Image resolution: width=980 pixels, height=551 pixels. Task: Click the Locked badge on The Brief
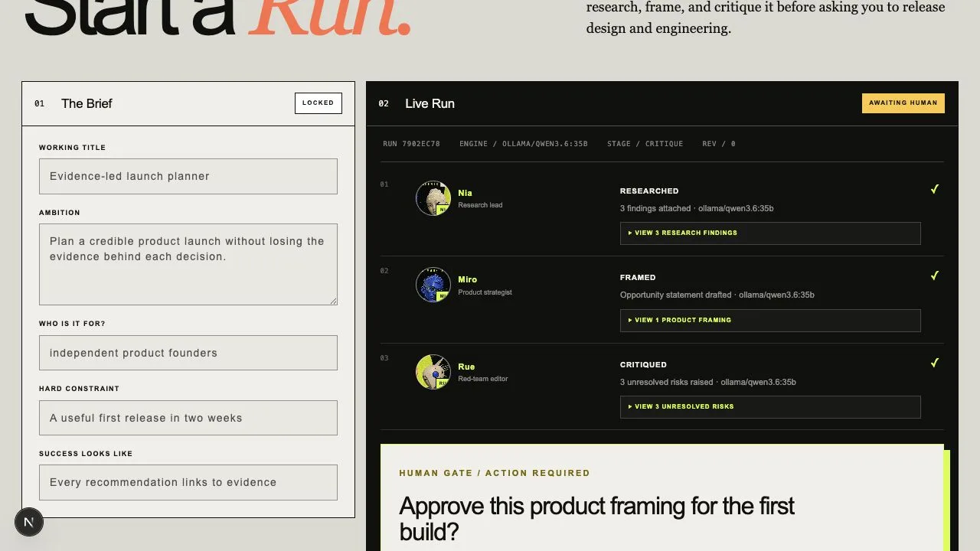318,103
